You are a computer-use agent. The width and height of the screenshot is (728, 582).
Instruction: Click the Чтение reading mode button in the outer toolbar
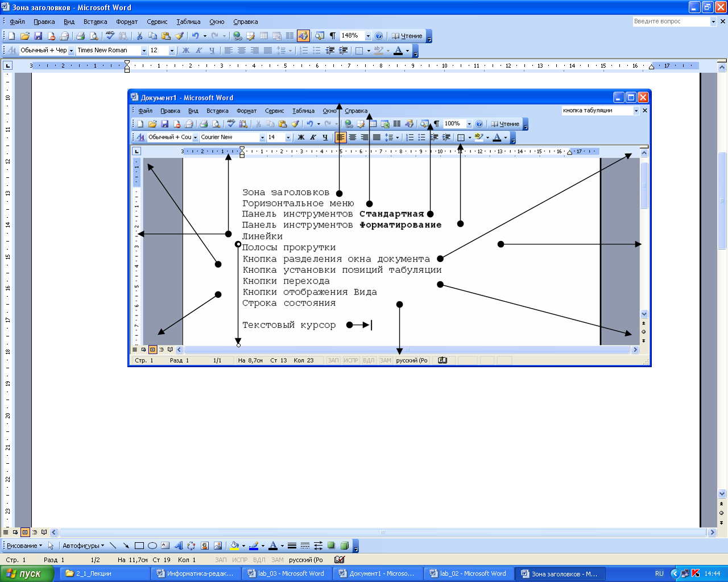407,36
